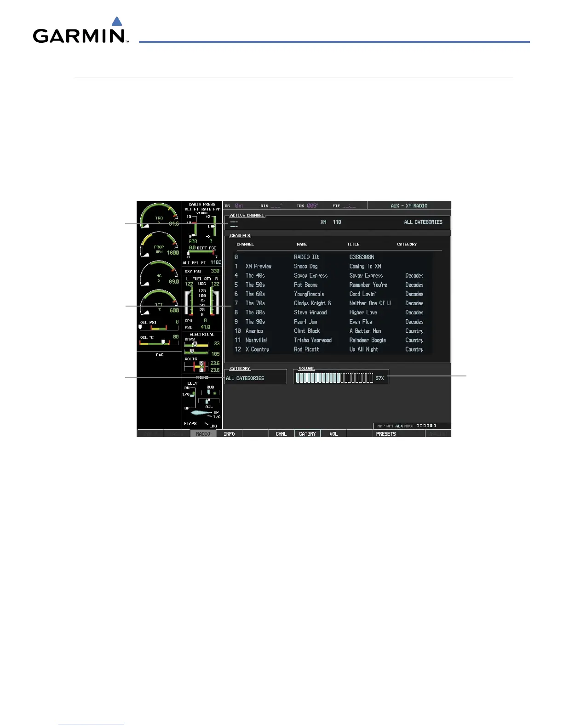This screenshot has height=728, width=563.
Task: Click artist name Trisha Yearwood
Action: (x=313, y=340)
